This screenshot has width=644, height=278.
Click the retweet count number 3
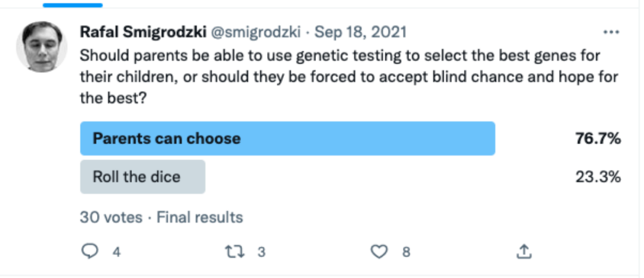click(261, 252)
